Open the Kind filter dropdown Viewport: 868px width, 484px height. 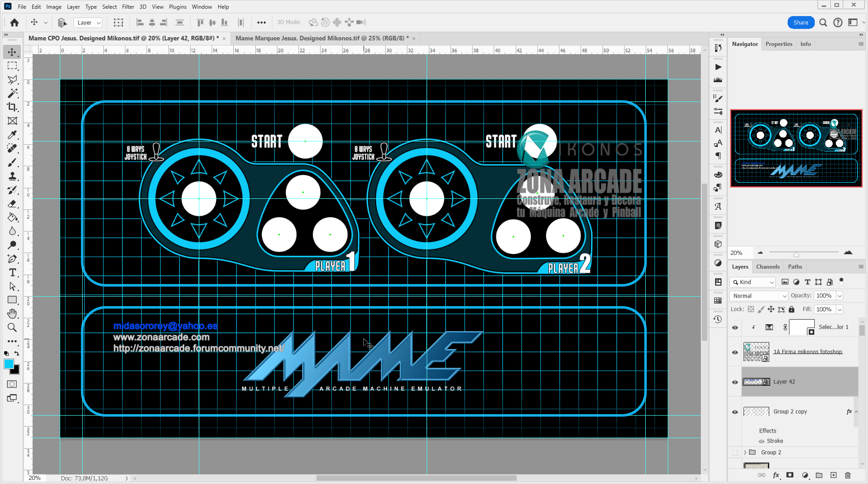point(752,282)
